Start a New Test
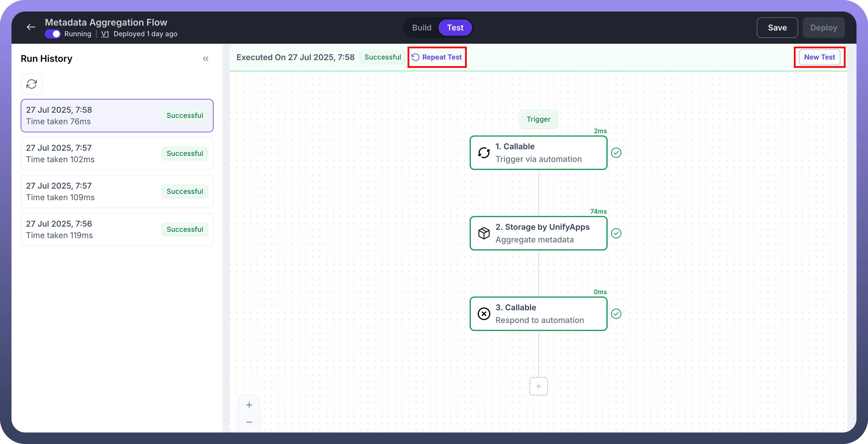Image resolution: width=868 pixels, height=444 pixels. [x=819, y=57]
